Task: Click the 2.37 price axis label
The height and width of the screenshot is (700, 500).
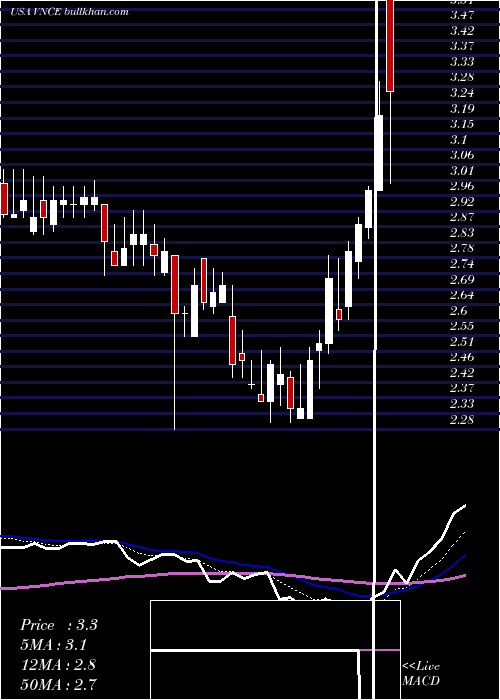Action: pos(462,388)
